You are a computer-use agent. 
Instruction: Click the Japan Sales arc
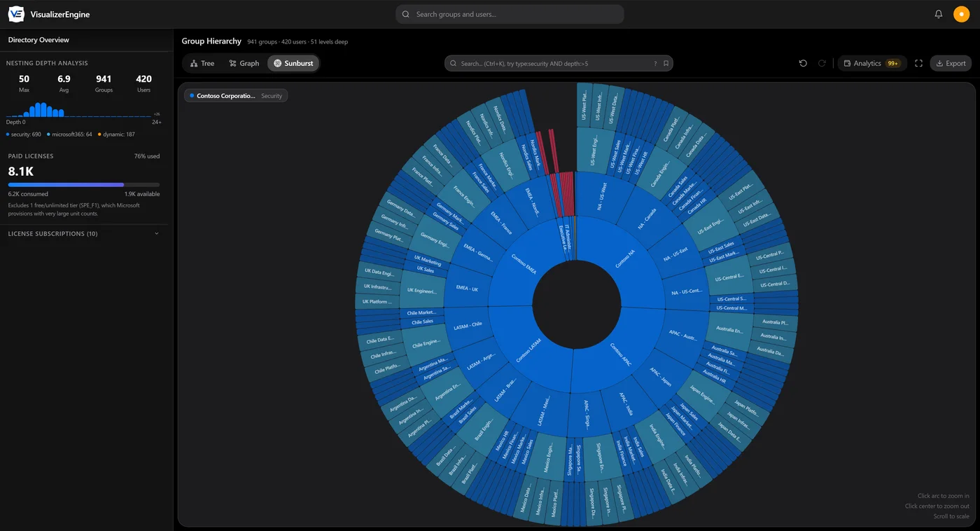click(x=688, y=411)
